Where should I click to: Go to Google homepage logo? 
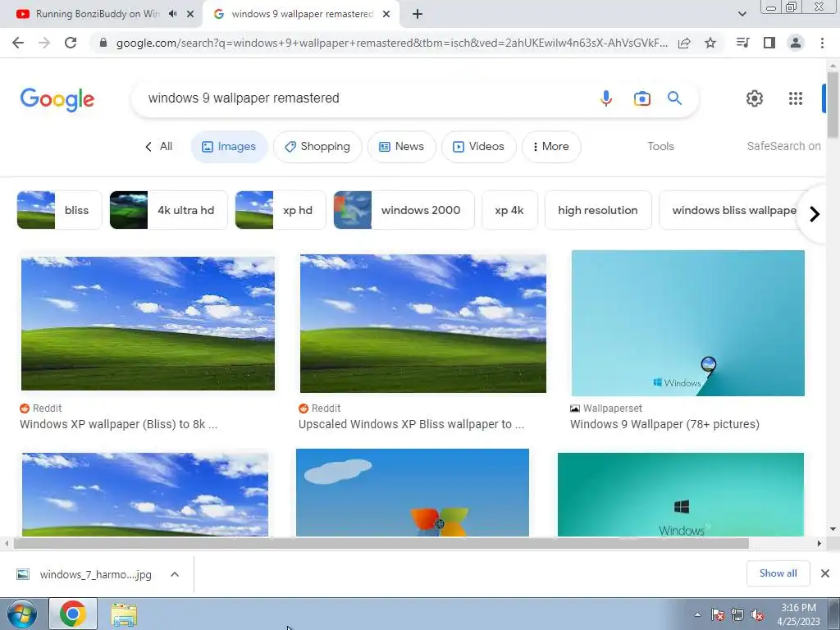click(57, 99)
